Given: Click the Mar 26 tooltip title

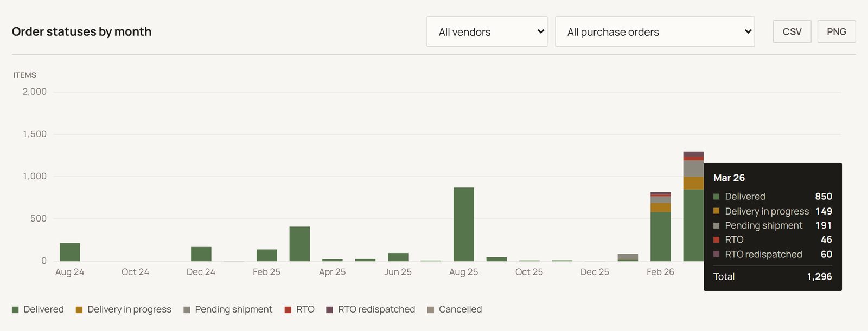Looking at the screenshot, I should [x=729, y=178].
